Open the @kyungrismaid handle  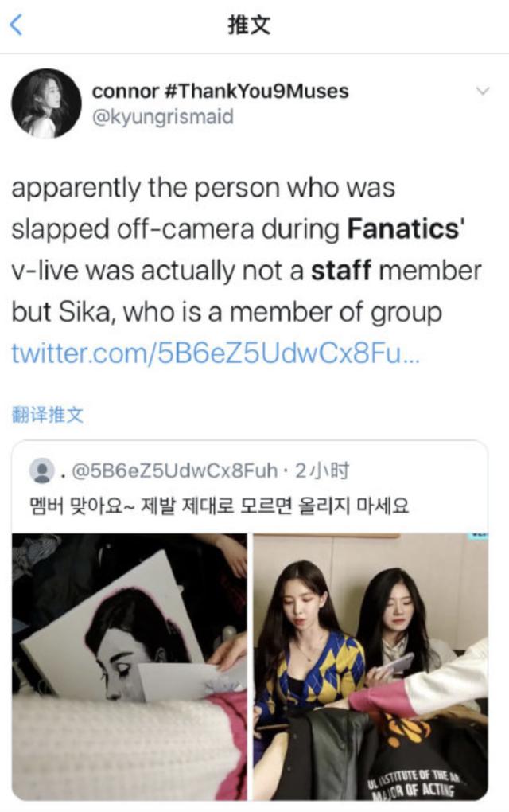pos(163,116)
